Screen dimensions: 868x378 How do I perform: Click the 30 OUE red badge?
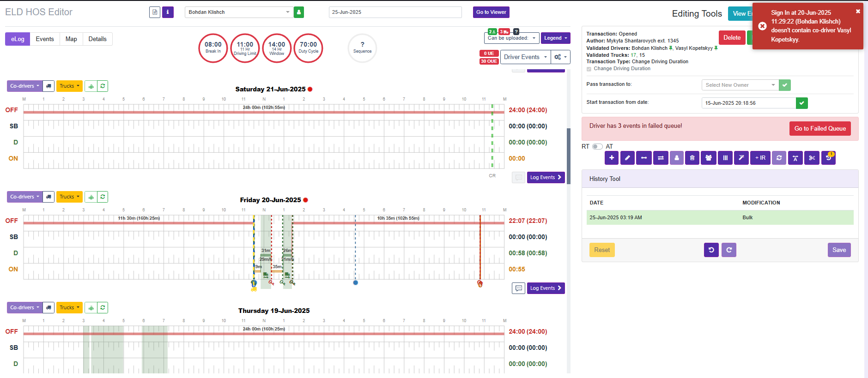click(489, 61)
